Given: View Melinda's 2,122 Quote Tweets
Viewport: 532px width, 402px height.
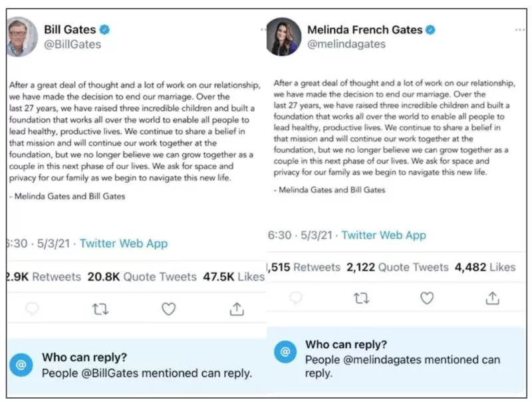Looking at the screenshot, I should click(x=397, y=267).
